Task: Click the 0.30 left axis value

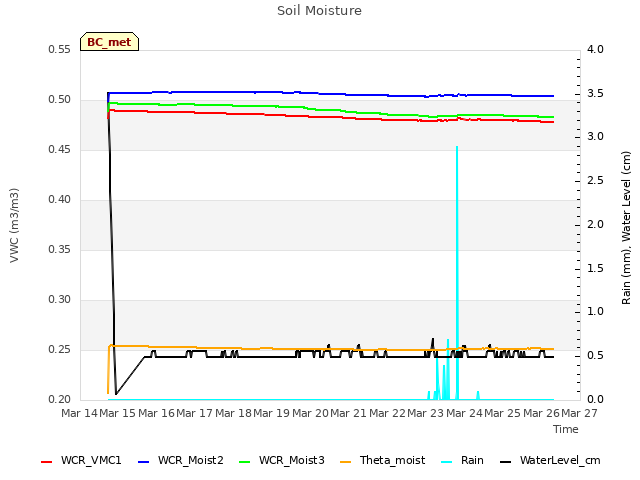Action: point(60,300)
